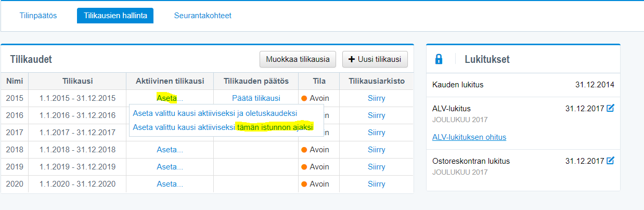
Task: Click the orange Avoin dot for 2020
Action: tap(304, 184)
